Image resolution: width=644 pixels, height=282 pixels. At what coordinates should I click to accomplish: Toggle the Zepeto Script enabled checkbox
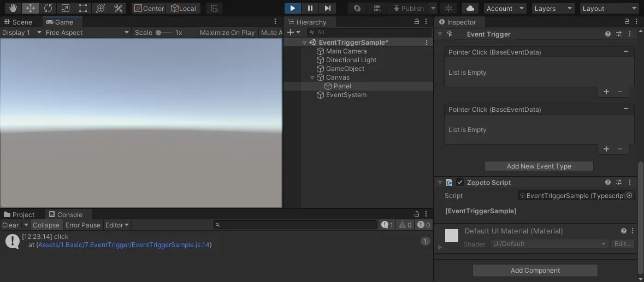tap(460, 182)
